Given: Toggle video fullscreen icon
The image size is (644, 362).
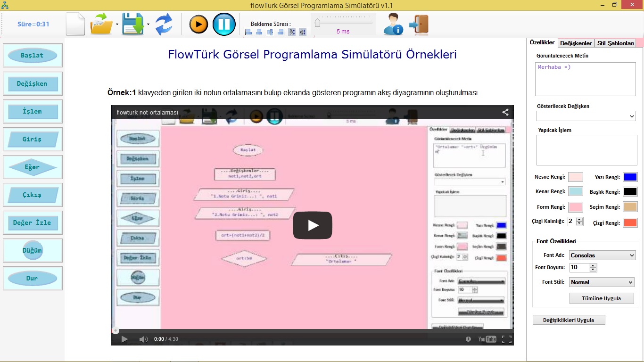Looking at the screenshot, I should click(506, 339).
